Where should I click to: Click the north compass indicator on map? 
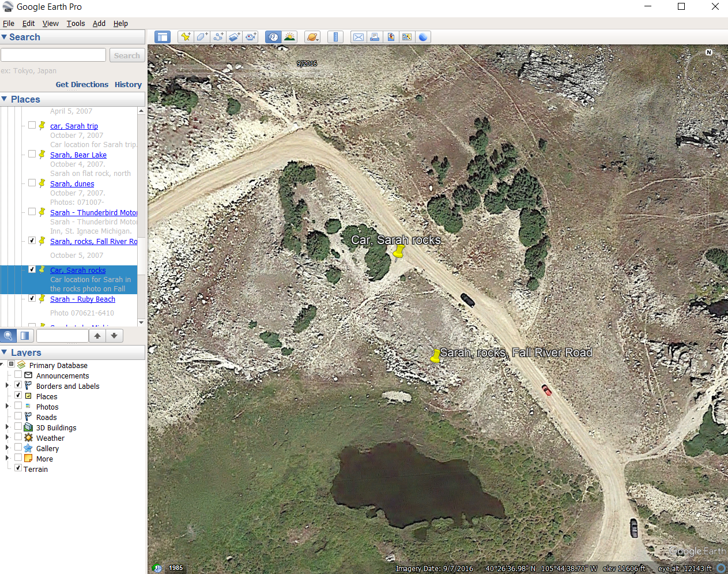tap(709, 52)
